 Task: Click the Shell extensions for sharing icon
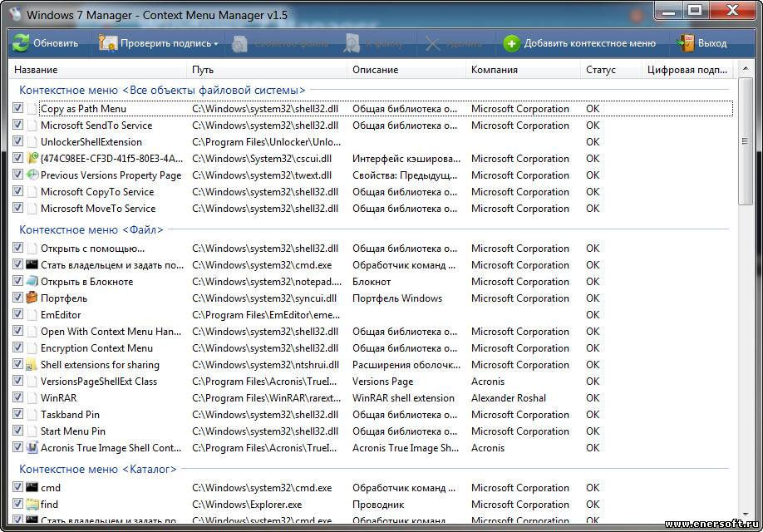point(32,364)
